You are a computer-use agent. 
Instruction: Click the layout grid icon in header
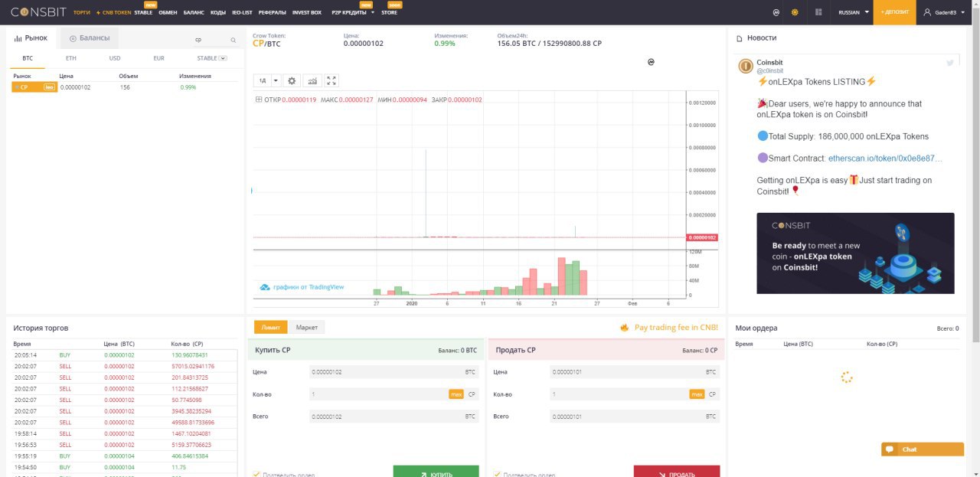tap(818, 12)
